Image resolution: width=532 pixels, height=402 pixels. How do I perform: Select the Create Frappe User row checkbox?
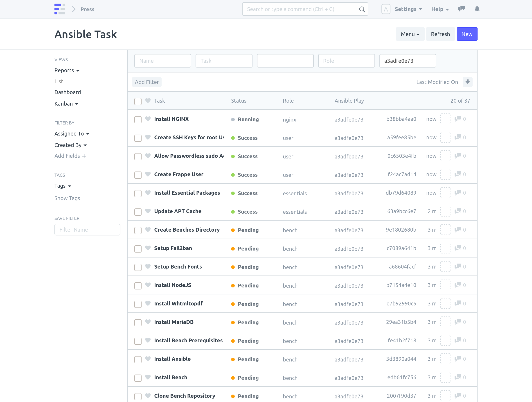coord(138,175)
